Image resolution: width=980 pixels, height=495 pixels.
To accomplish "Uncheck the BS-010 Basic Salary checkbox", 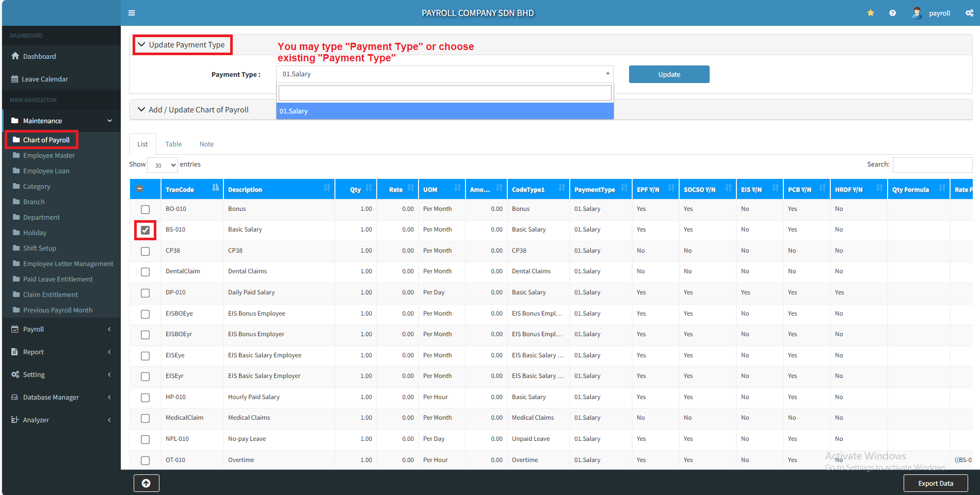I will pos(145,230).
